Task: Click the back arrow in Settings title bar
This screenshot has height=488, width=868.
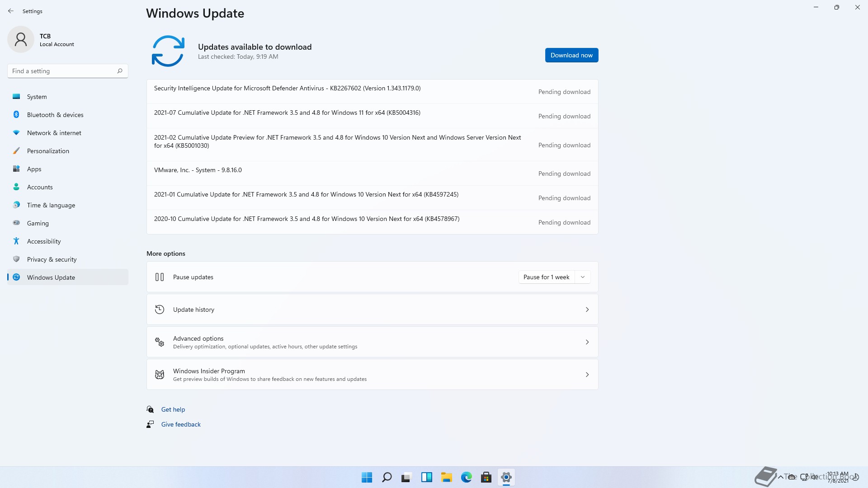Action: [x=11, y=11]
